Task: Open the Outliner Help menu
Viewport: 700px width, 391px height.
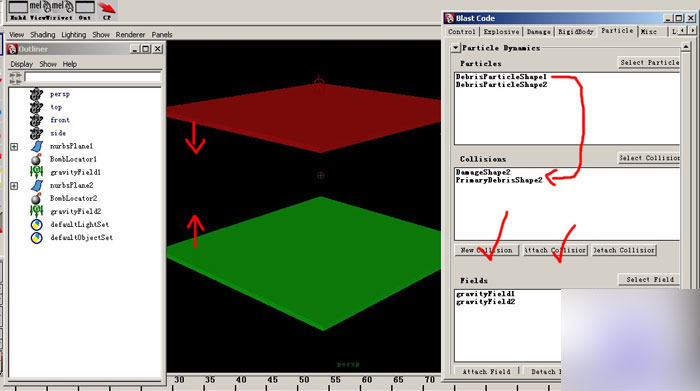Action: pos(70,64)
